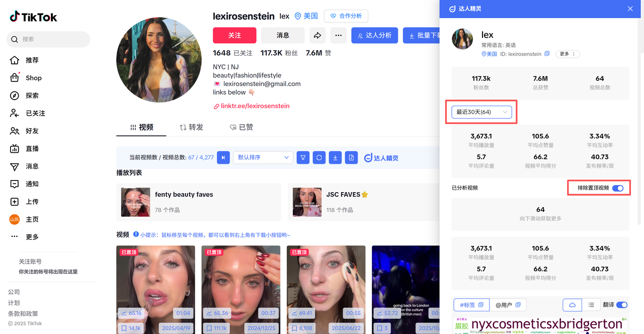Open the three-dot more options button
Image resolution: width=644 pixels, height=334 pixels.
click(339, 35)
